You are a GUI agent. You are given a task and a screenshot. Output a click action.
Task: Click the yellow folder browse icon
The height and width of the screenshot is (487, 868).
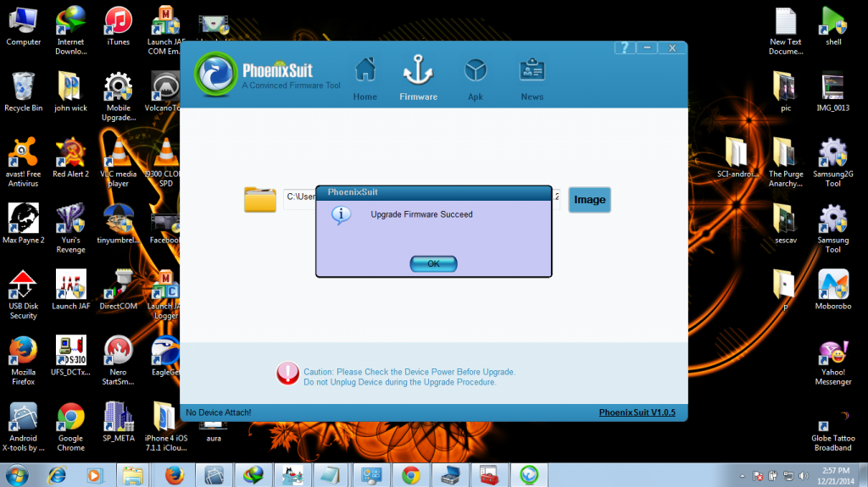(x=260, y=200)
